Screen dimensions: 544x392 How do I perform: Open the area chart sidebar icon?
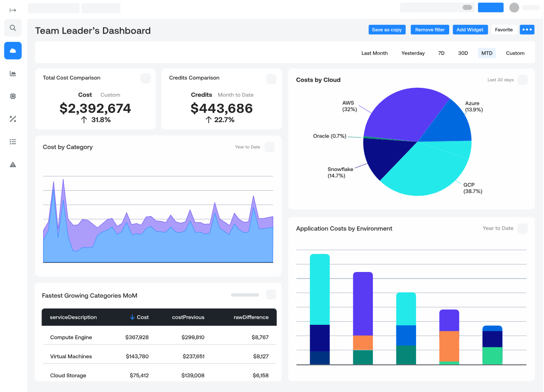click(13, 74)
